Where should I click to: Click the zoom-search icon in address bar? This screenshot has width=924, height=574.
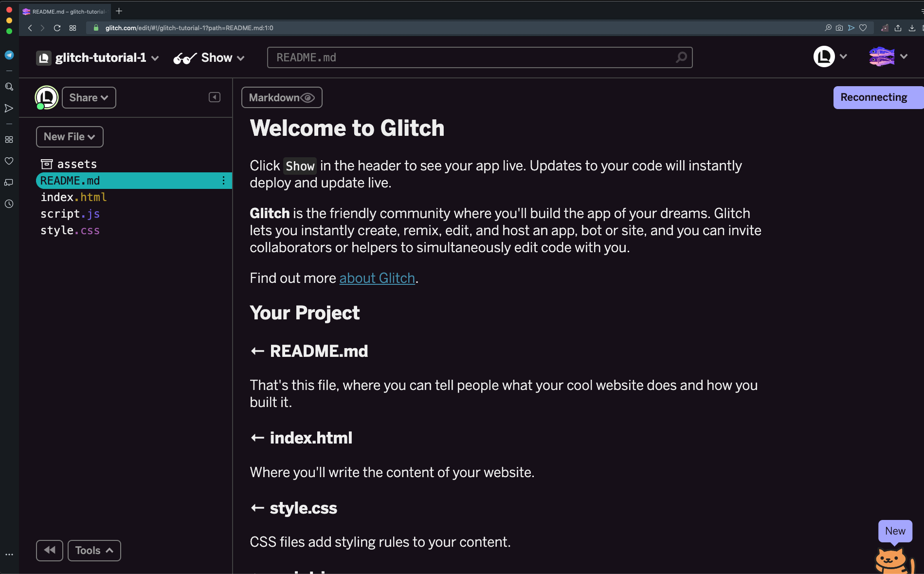tap(828, 28)
